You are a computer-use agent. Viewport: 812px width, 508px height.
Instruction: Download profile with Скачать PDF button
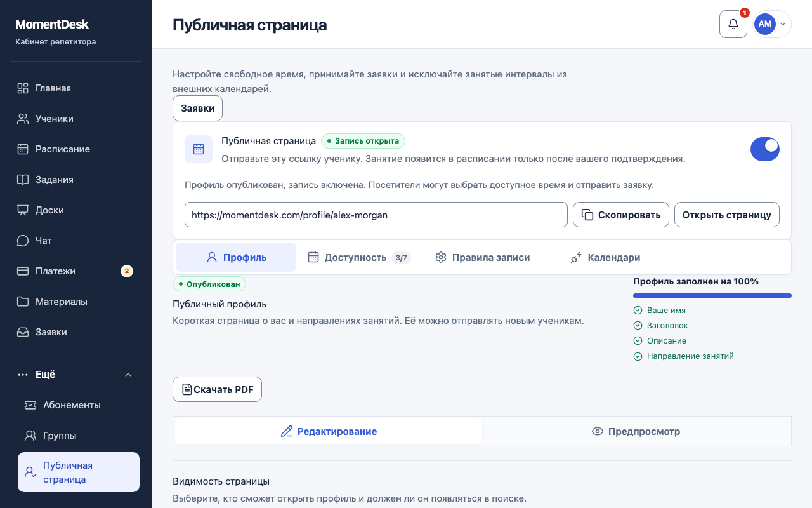pyautogui.click(x=217, y=389)
